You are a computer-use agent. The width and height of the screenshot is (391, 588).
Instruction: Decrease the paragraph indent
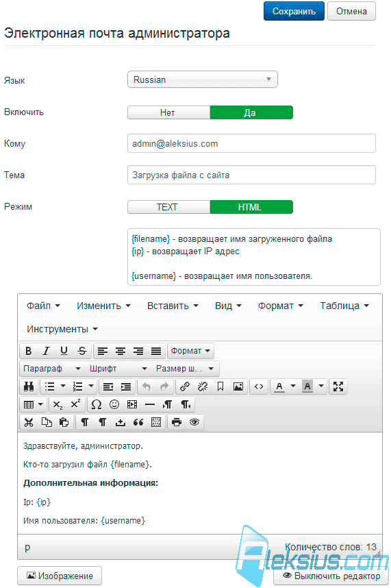108,387
